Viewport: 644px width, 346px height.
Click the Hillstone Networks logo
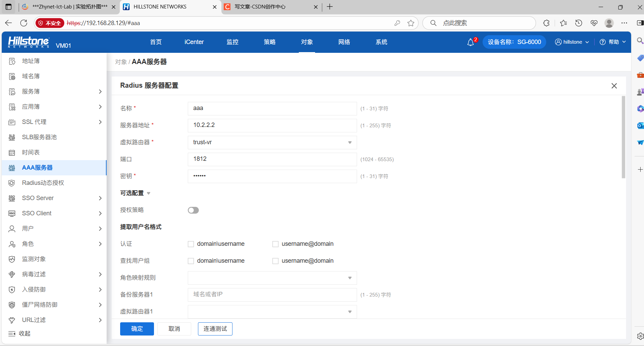tap(29, 42)
